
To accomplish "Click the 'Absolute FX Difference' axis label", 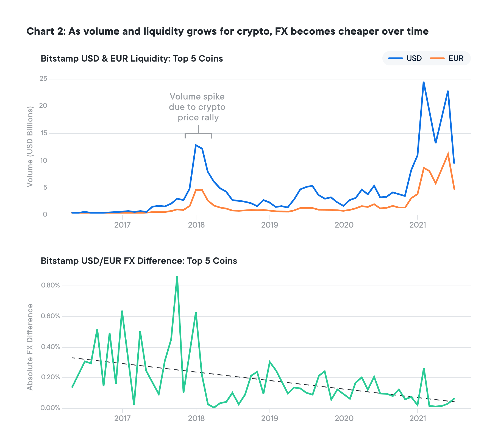I will tap(30, 347).
